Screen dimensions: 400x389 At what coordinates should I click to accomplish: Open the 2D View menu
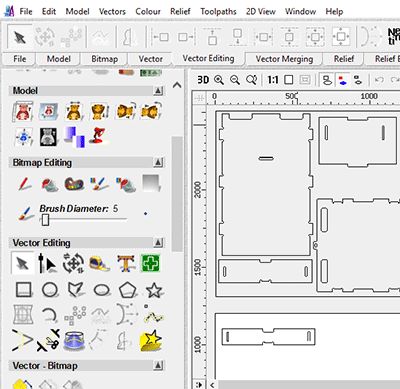pos(261,12)
